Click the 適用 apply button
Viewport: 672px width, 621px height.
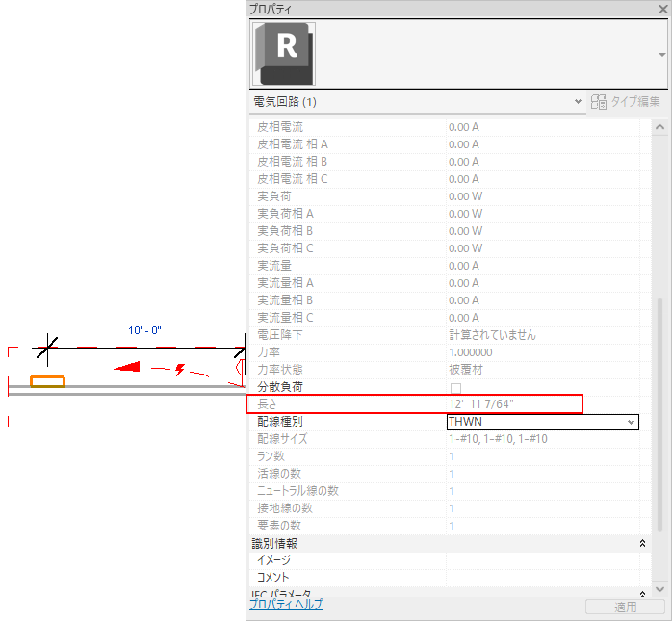point(625,607)
